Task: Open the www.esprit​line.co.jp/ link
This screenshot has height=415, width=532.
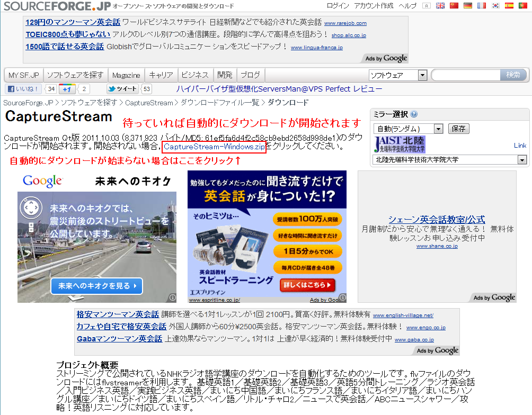Action: (x=215, y=300)
